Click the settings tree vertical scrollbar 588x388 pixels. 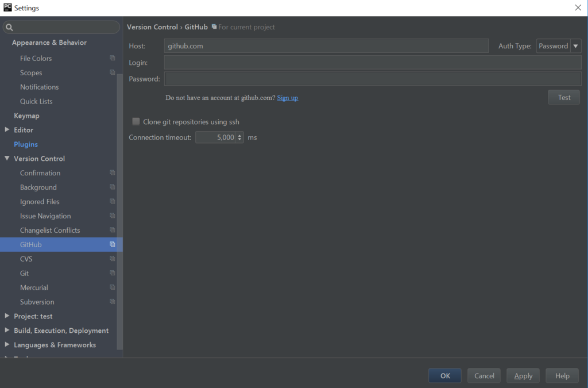coord(119,212)
